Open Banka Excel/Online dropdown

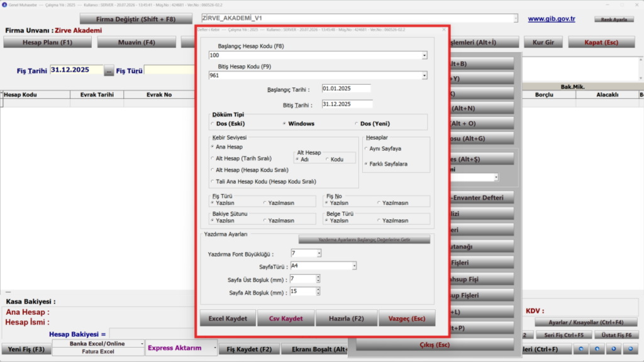(142, 344)
